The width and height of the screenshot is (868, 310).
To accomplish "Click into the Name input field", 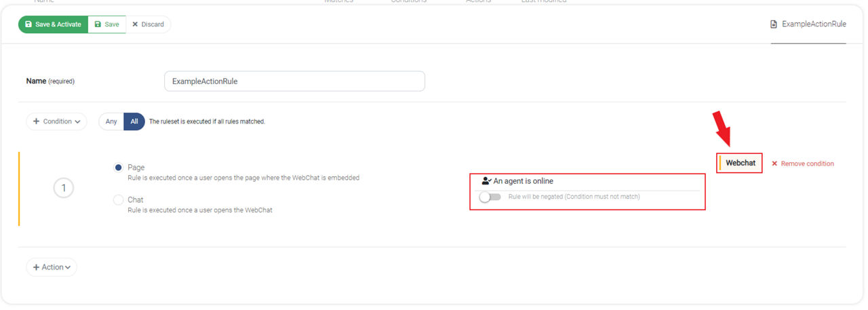I will click(294, 81).
